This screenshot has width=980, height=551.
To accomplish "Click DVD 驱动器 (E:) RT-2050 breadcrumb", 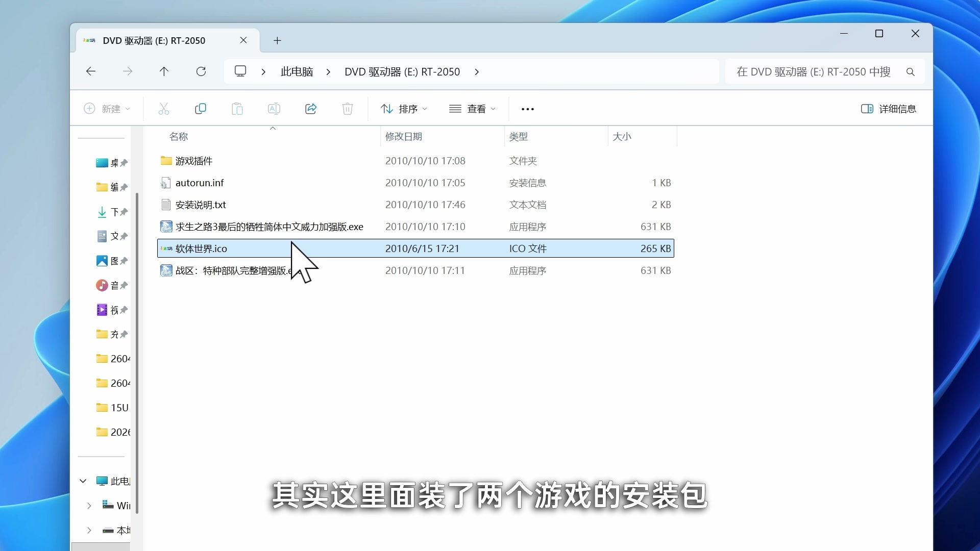I will click(402, 72).
